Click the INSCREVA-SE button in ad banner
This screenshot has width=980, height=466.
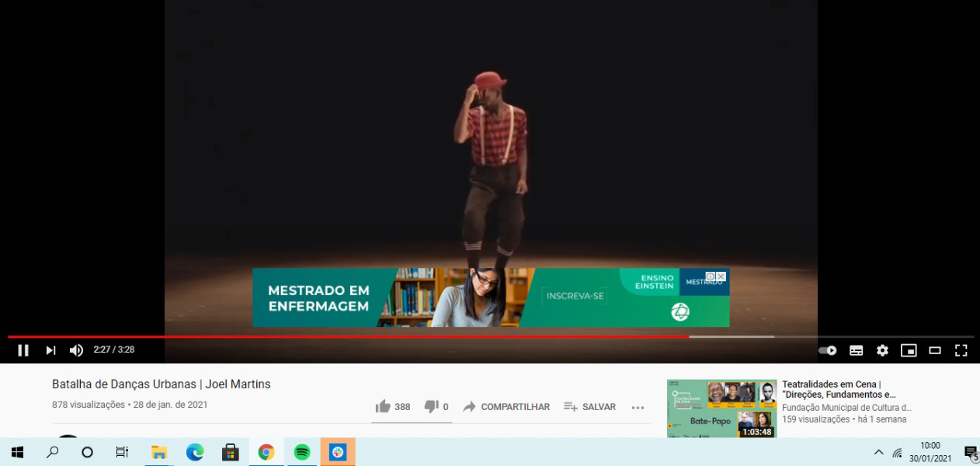575,296
